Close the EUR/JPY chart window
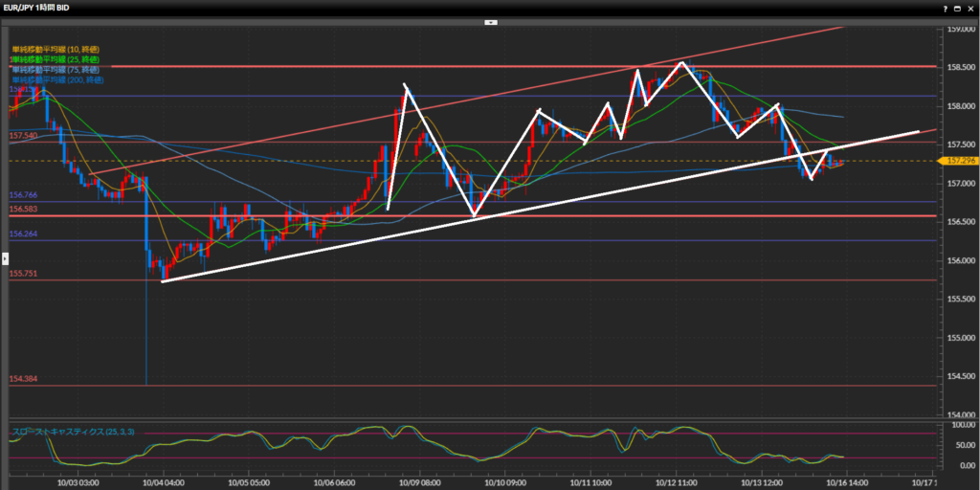This screenshot has width=980, height=490. [970, 7]
